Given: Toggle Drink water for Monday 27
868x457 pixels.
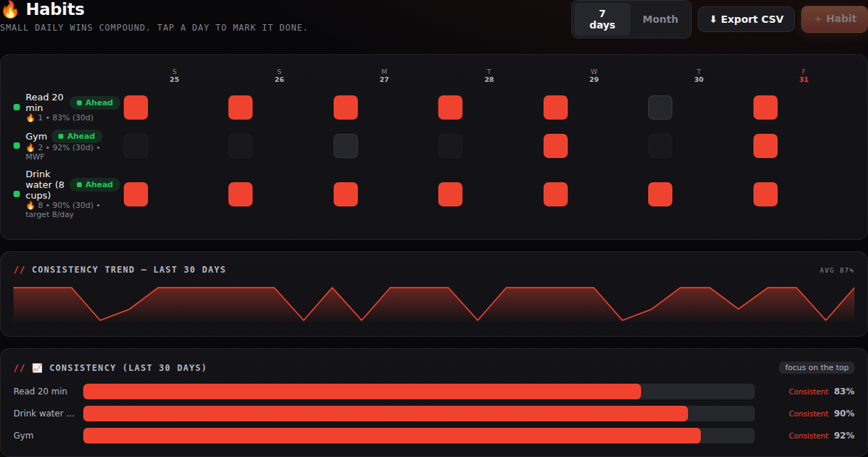Looking at the screenshot, I should 346,194.
